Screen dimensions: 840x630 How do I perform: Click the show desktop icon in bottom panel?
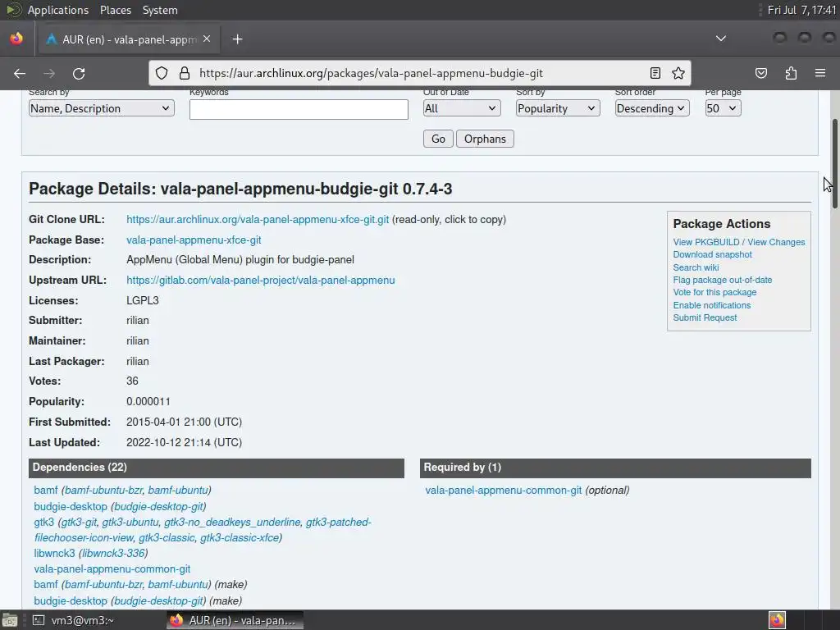pyautogui.click(x=9, y=620)
